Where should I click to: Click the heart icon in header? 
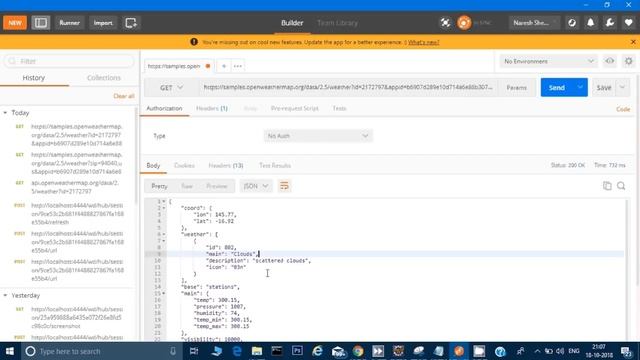(x=629, y=23)
